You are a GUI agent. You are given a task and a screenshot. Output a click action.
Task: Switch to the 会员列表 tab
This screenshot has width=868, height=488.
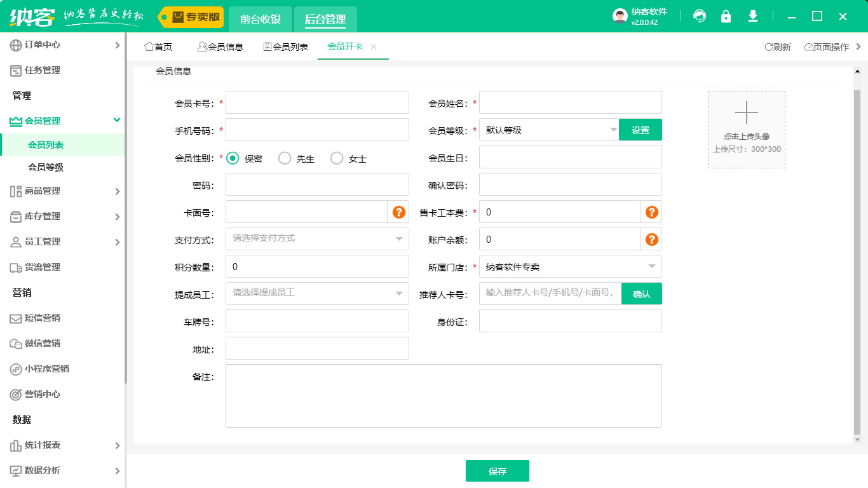tap(285, 46)
